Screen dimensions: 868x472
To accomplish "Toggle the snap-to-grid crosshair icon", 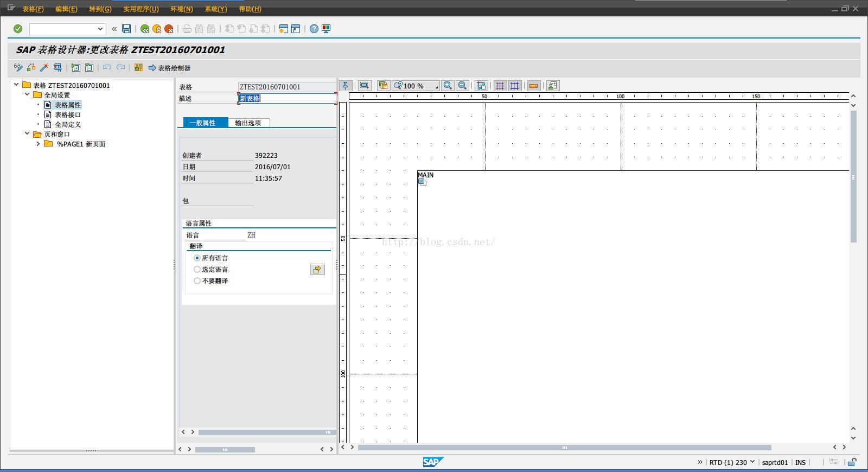I will [x=514, y=86].
